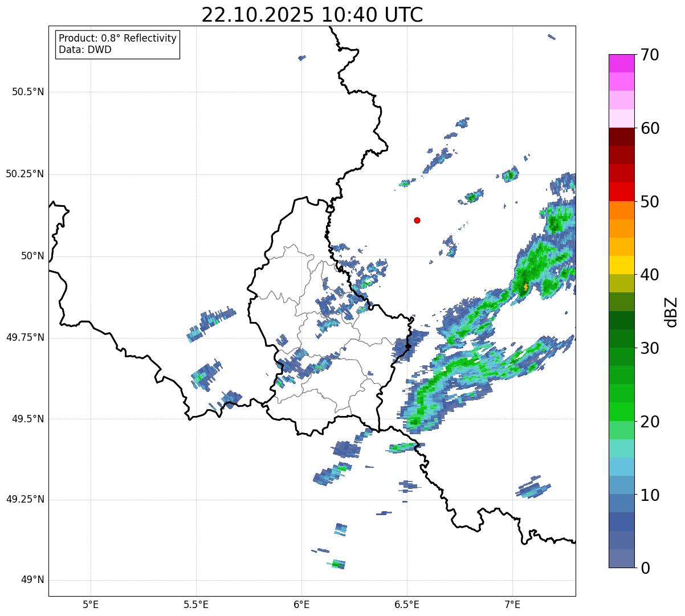Click the 49.5°N latitude label

[28, 419]
